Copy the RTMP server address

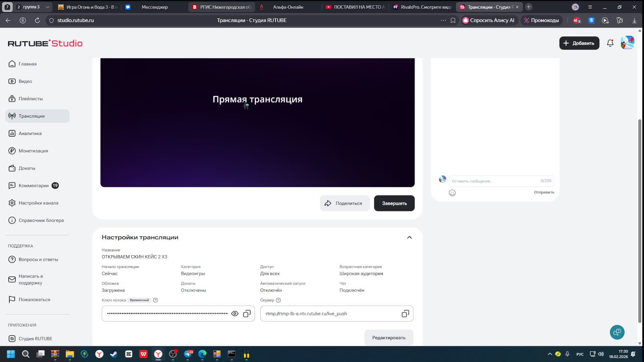tap(405, 313)
